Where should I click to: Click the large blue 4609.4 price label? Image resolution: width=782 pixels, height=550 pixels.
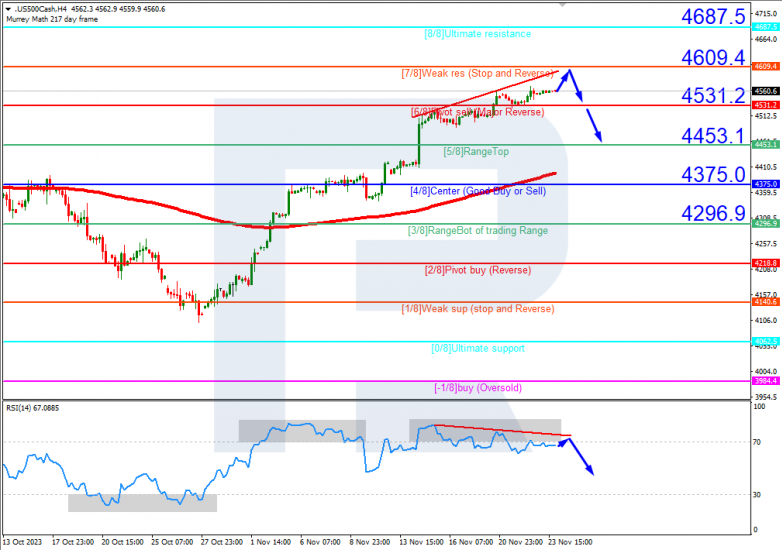pyautogui.click(x=713, y=58)
